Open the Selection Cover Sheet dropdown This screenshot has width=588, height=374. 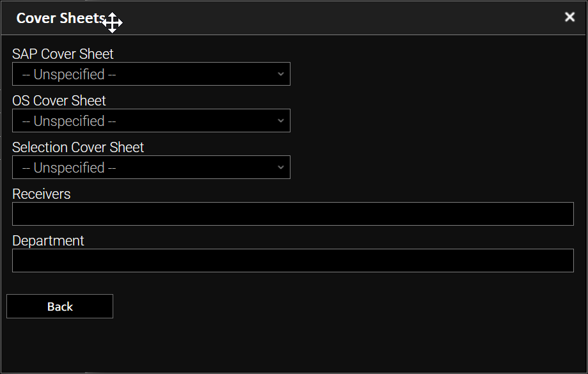[151, 168]
